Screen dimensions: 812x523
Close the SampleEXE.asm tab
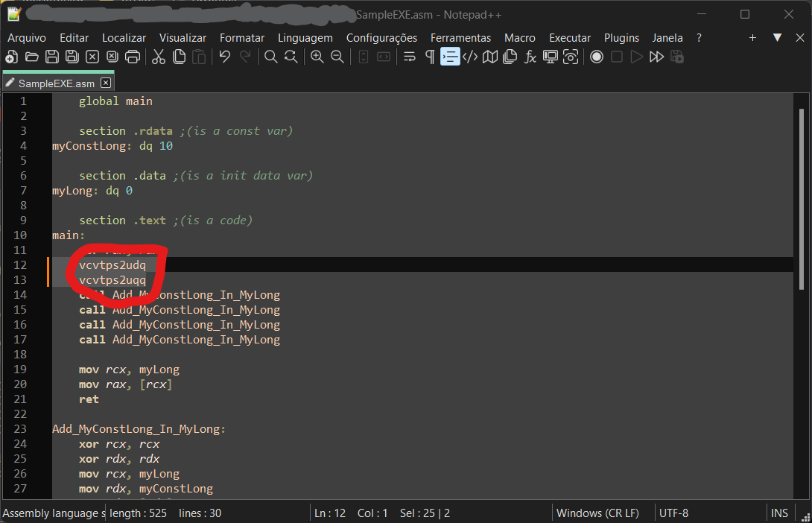pos(105,84)
